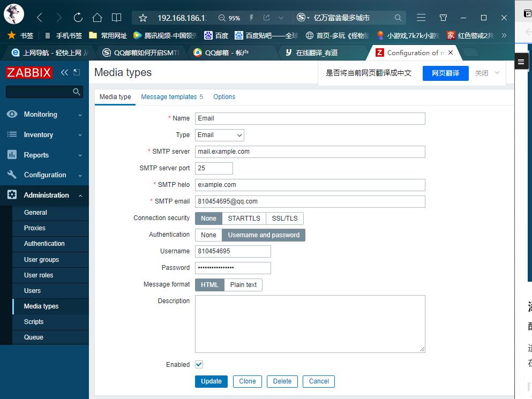
Task: Open the browser hamburger menu
Action: click(x=421, y=18)
